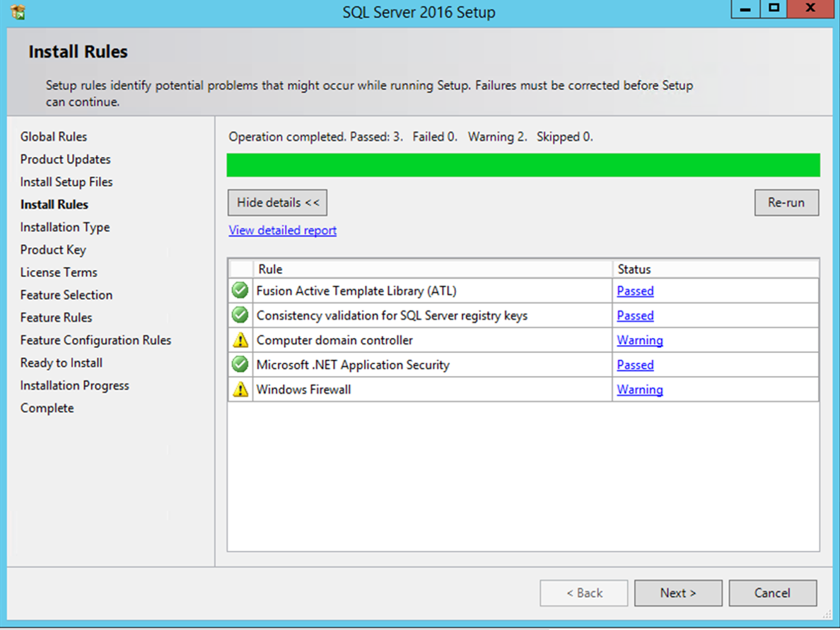840x630 pixels.
Task: Select the Microsoft .NET Application Security rule text
Action: 353,365
